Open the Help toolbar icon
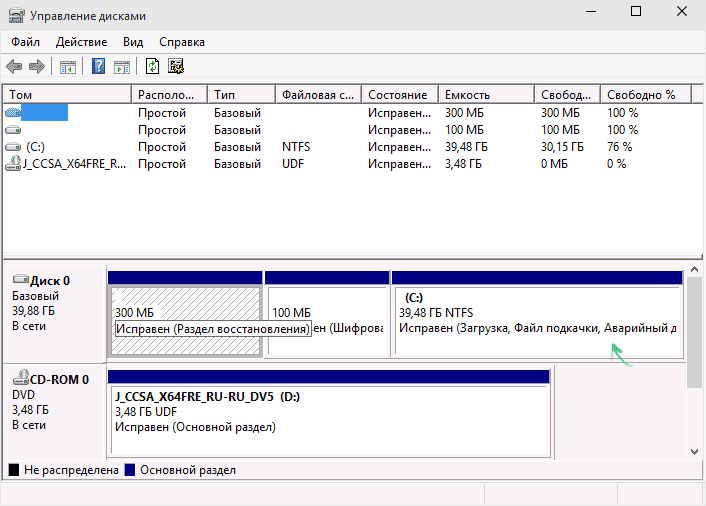The height and width of the screenshot is (506, 706). pos(99,67)
